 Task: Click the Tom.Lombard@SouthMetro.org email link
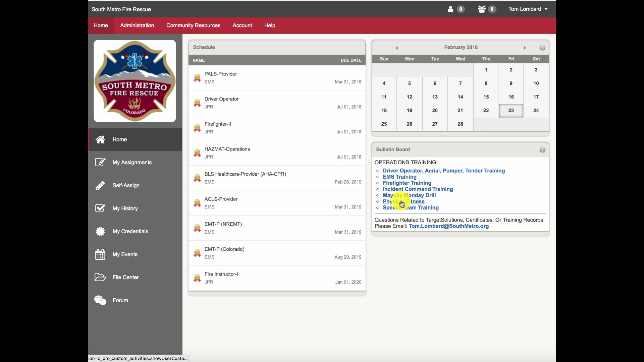pyautogui.click(x=448, y=226)
